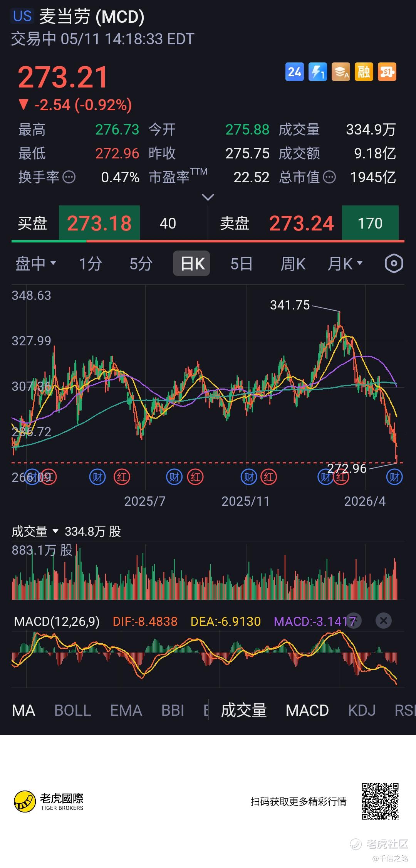Select the MA main-chart indicator
416x868 pixels.
[23, 710]
